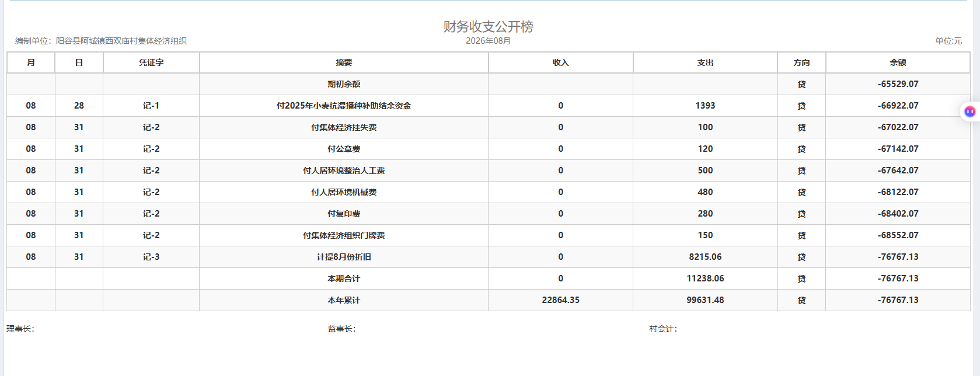Click the 收入 column header
This screenshot has width=980, height=376.
(x=560, y=62)
